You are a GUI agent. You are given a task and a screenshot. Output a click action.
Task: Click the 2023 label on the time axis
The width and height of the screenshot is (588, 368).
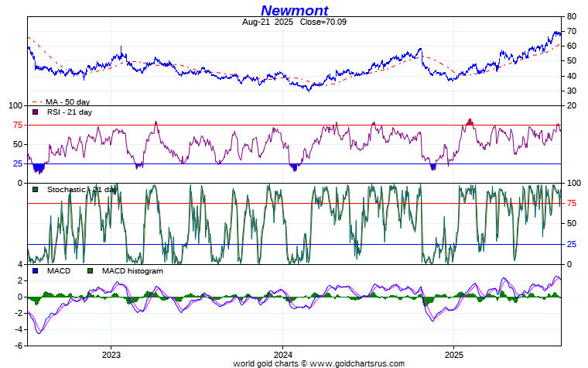click(x=111, y=353)
